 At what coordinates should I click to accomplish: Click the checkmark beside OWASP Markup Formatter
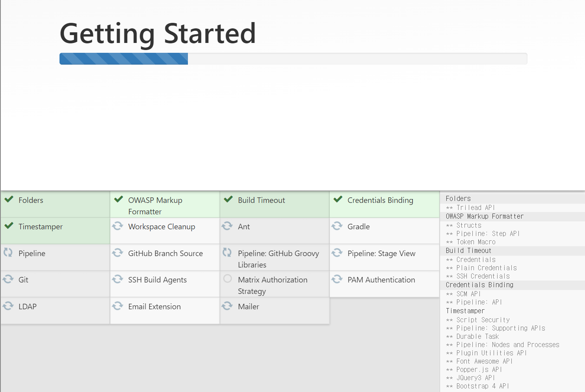coord(119,199)
